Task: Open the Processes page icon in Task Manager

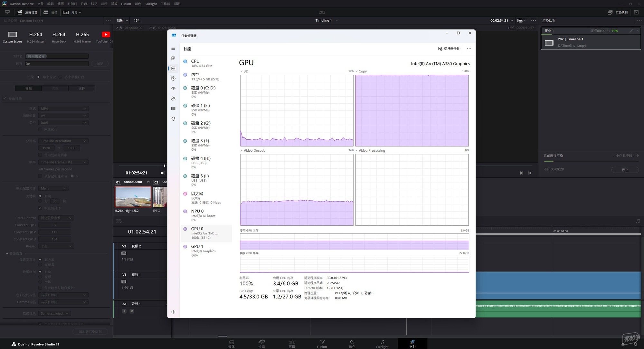Action: [173, 58]
